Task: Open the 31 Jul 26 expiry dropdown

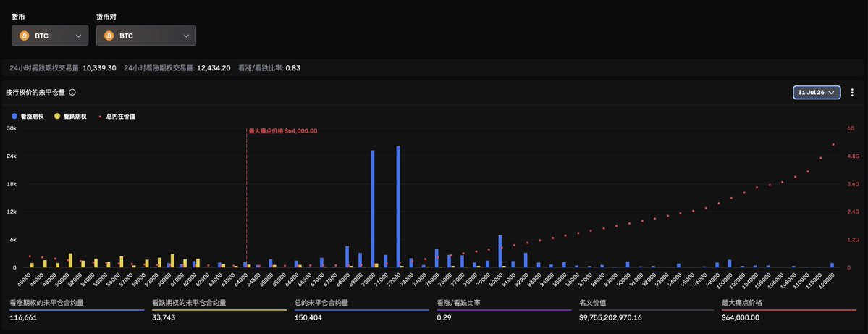Action: point(817,93)
